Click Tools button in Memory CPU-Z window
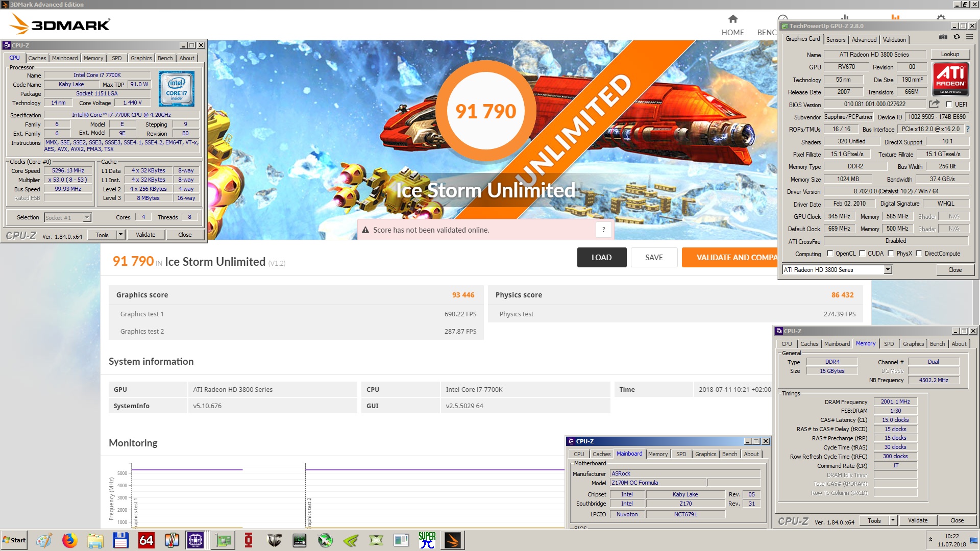Screen dimensions: 980x551 [x=874, y=521]
